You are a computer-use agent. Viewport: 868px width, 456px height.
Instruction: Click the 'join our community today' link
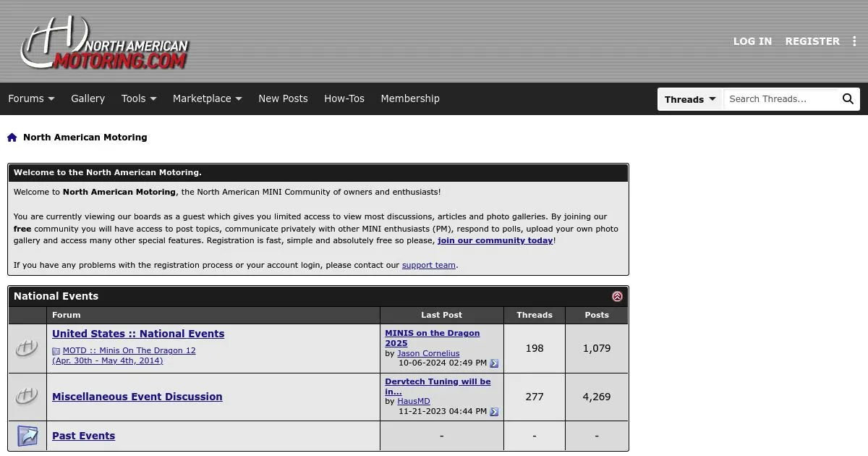coord(495,240)
